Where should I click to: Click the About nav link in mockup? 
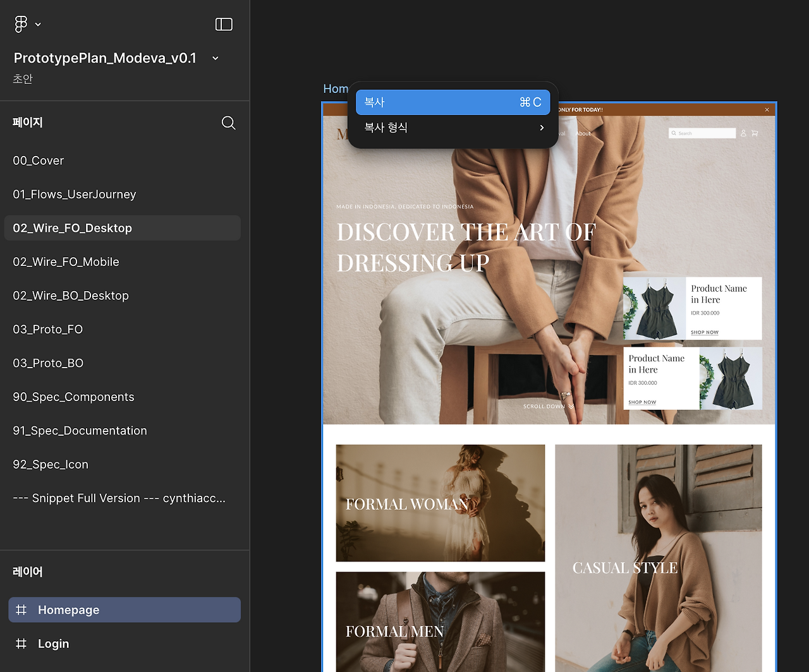tap(583, 133)
